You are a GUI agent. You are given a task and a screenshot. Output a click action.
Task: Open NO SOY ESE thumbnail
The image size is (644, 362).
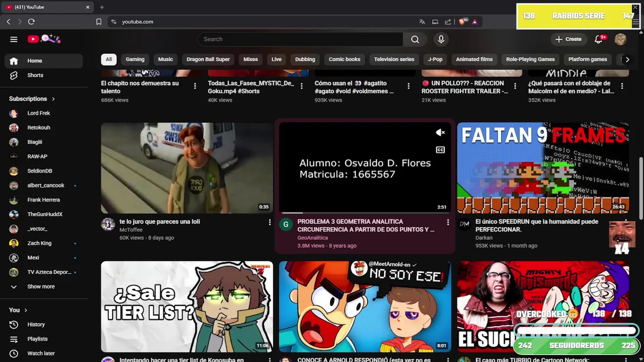click(365, 307)
